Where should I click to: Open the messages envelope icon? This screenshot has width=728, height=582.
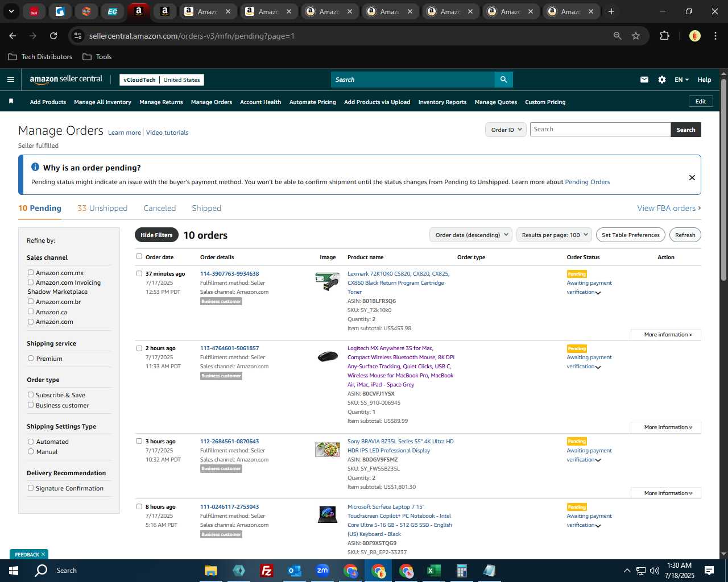(644, 80)
